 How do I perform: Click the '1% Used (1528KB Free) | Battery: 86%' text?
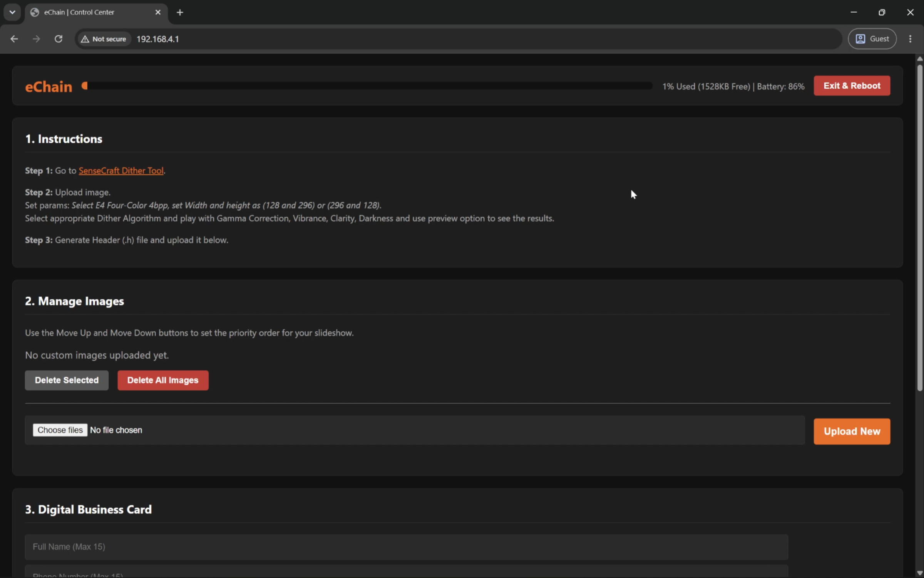point(733,86)
